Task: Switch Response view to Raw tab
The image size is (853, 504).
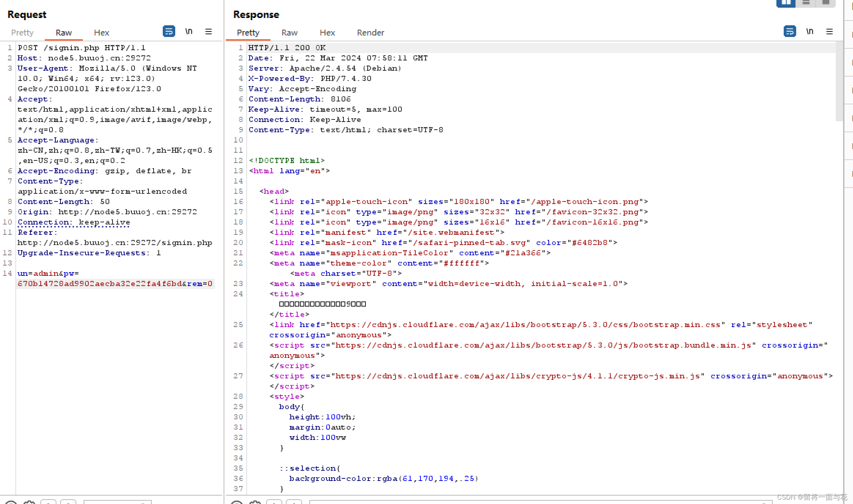Action: (x=290, y=33)
